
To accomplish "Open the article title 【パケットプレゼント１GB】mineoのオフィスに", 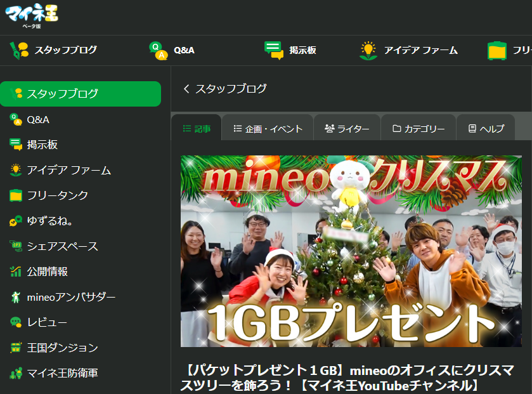I will pyautogui.click(x=347, y=378).
